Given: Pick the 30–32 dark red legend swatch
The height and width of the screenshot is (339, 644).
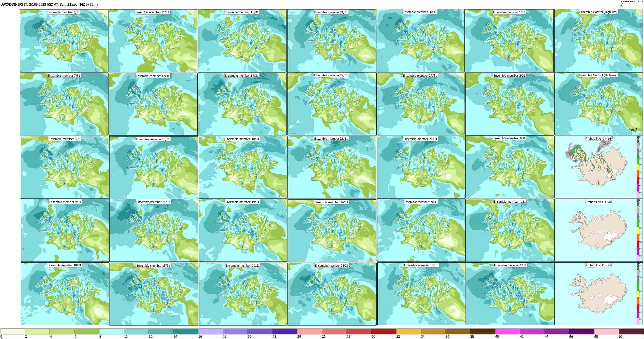Looking at the screenshot, I should click(x=384, y=332).
